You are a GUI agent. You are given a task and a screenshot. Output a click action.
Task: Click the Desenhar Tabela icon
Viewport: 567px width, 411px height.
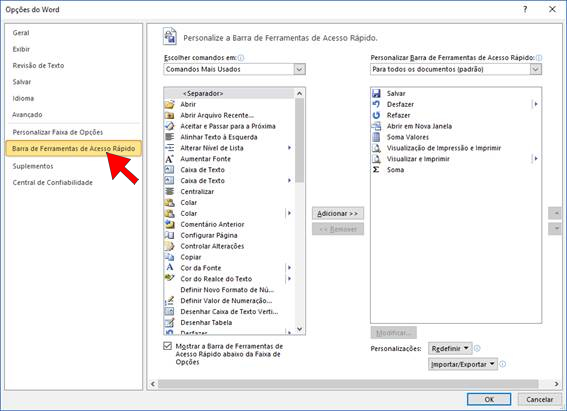click(169, 322)
